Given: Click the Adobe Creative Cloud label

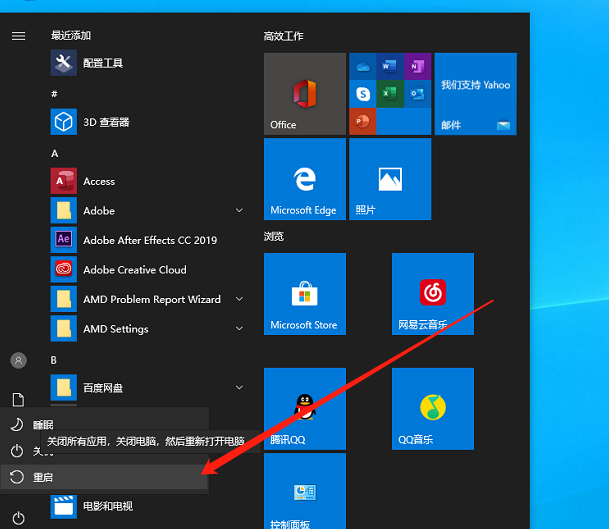Looking at the screenshot, I should pyautogui.click(x=135, y=270).
